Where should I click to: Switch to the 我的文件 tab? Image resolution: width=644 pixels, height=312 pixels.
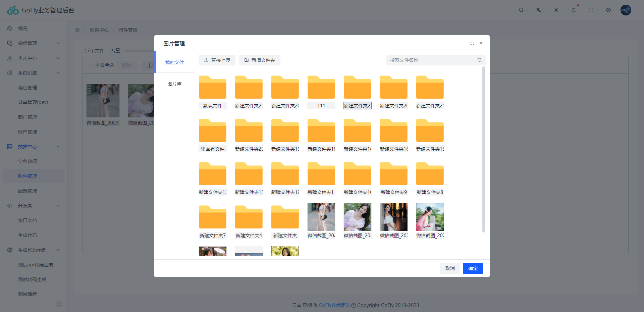[x=175, y=62]
